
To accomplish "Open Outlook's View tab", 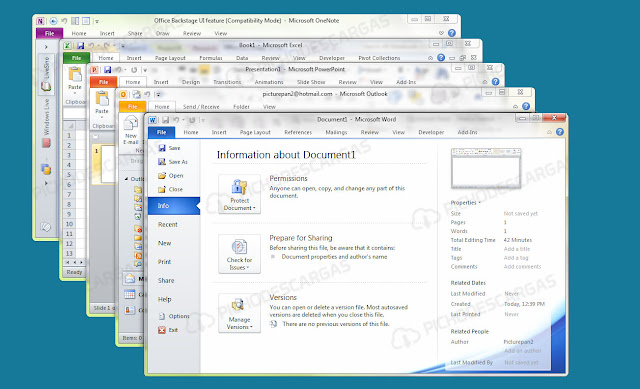I will [269, 107].
